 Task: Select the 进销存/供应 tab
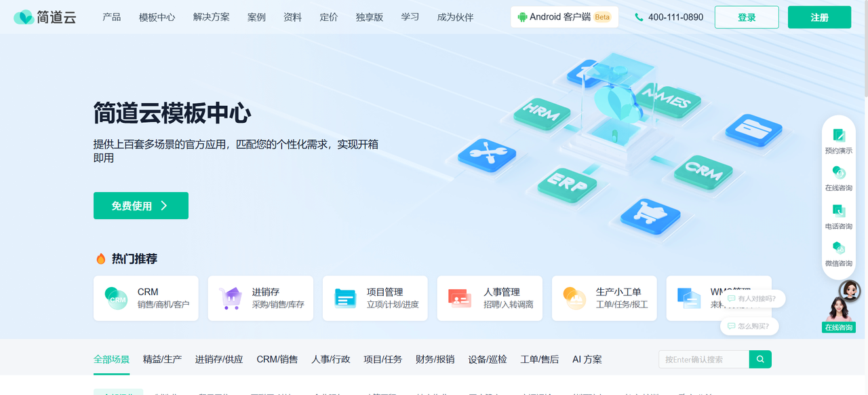pos(219,359)
